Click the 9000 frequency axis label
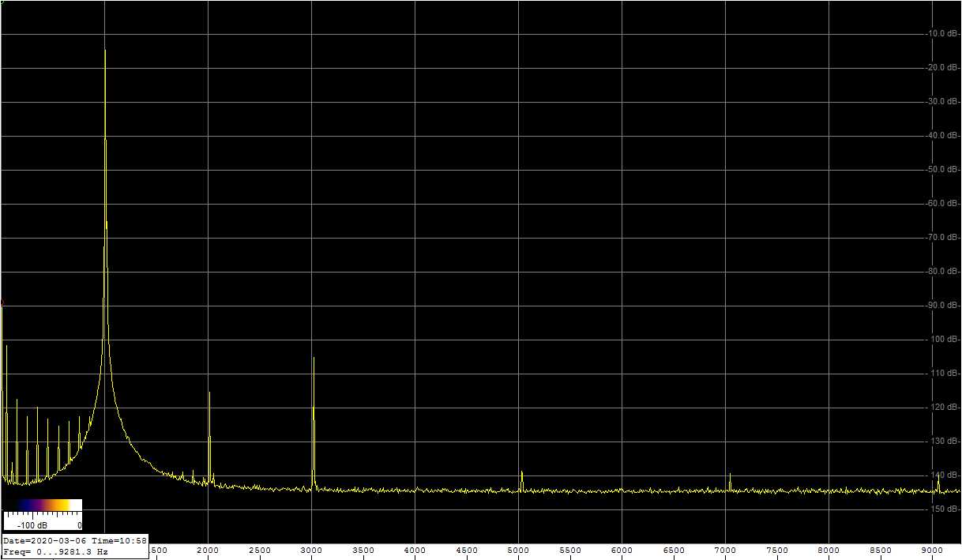 pyautogui.click(x=932, y=551)
